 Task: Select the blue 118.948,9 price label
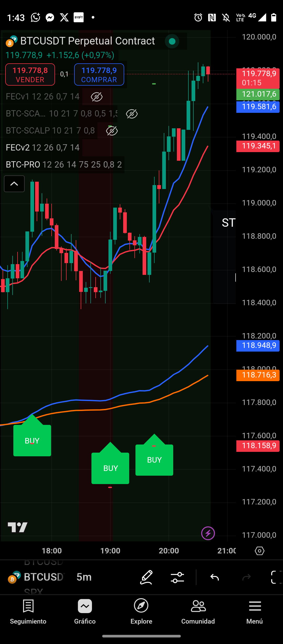258,346
